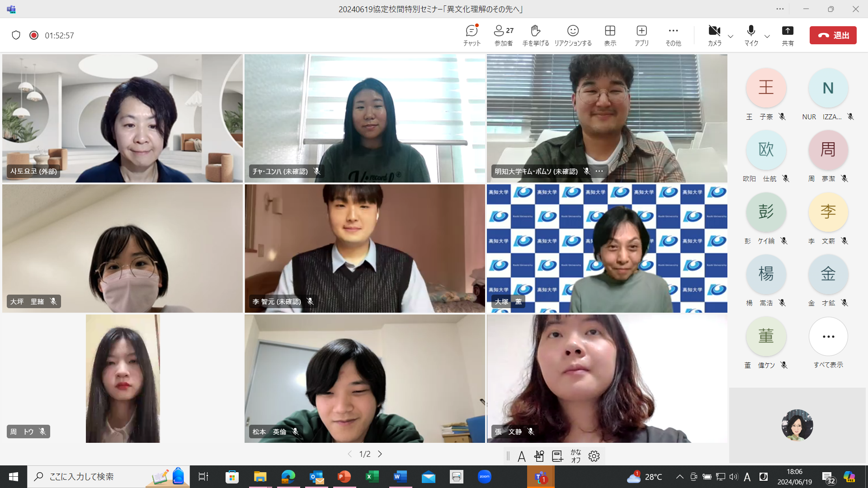
Task: Open the microphone options dropdown
Action: point(767,37)
